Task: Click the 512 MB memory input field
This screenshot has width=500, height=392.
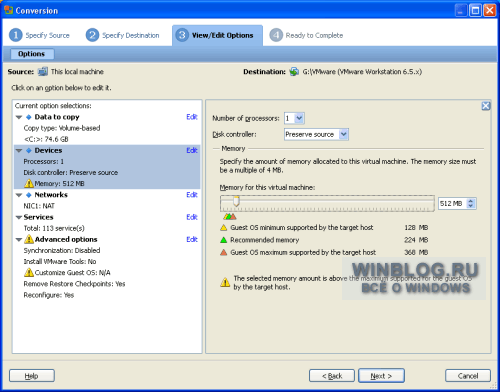Action: click(452, 203)
